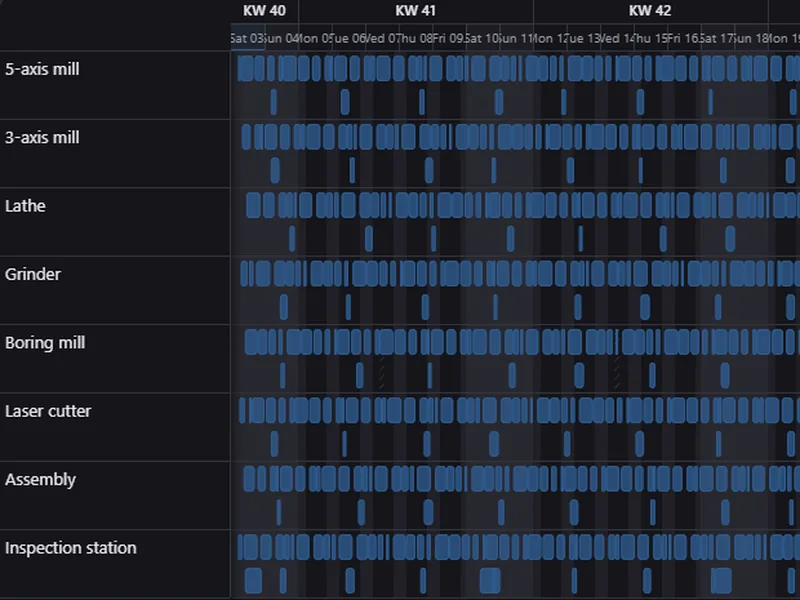
Task: Select Lathe's lower-lane bar on Wed 07
Action: click(369, 239)
